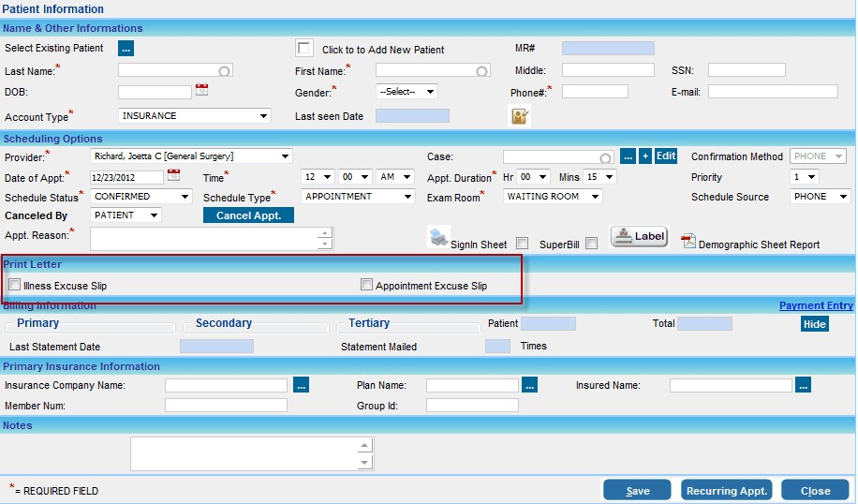This screenshot has height=504, width=858.
Task: Check the Illness Excuse Slip checkbox
Action: (14, 285)
